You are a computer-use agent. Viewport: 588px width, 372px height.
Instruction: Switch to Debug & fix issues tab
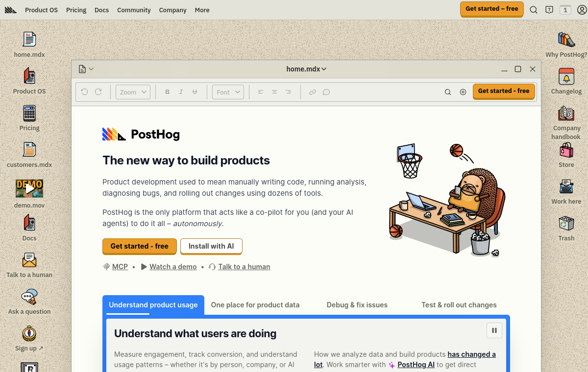(357, 305)
